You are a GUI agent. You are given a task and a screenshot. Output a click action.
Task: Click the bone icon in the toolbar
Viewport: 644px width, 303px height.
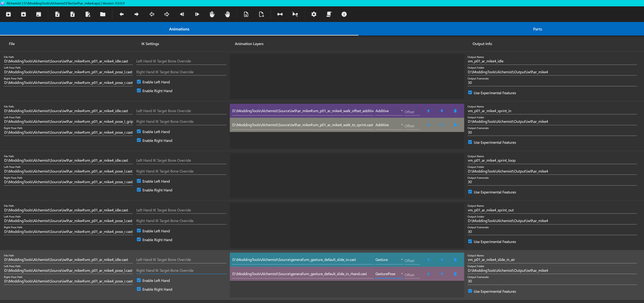pyautogui.click(x=280, y=14)
